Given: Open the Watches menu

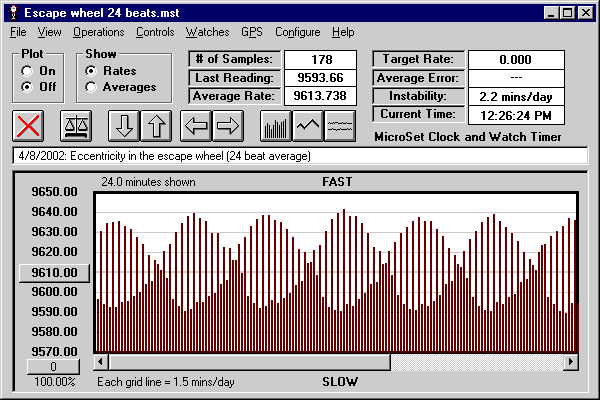Looking at the screenshot, I should point(207,32).
